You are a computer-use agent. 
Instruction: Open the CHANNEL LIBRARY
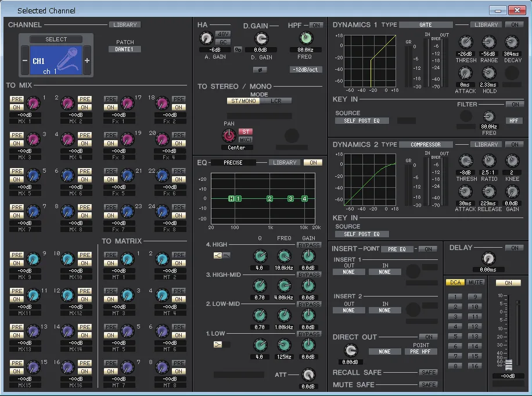point(125,25)
